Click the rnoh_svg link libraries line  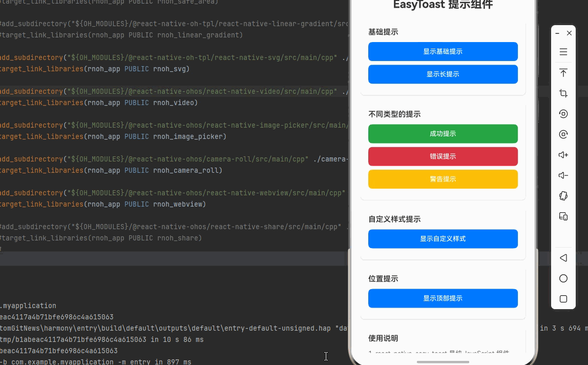pyautogui.click(x=95, y=69)
